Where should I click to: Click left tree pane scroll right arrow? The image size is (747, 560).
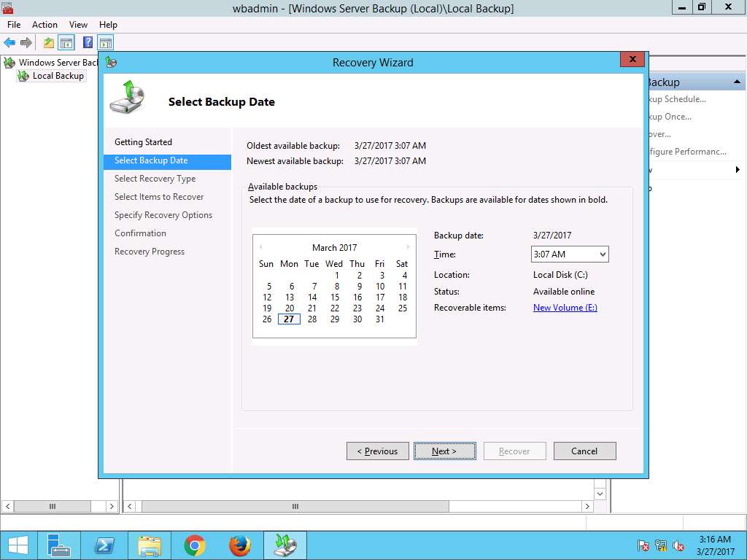112,506
